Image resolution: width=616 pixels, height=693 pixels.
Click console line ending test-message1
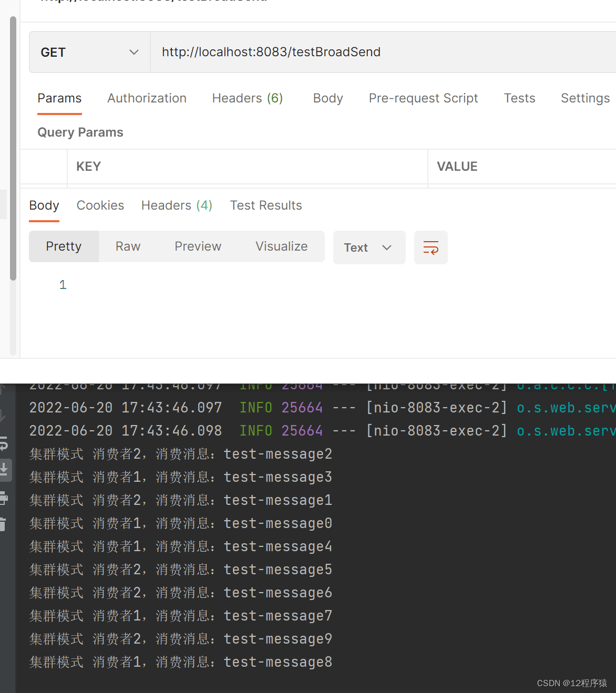[x=181, y=500]
